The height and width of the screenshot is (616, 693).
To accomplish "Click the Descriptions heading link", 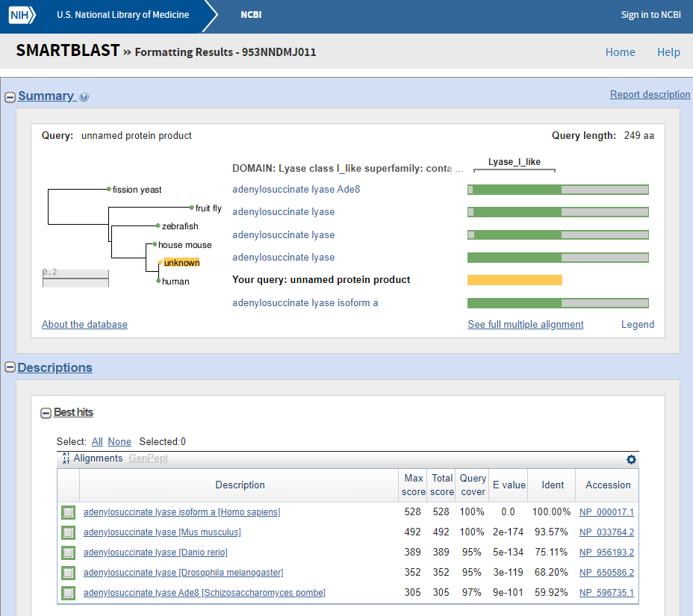I will coord(55,367).
